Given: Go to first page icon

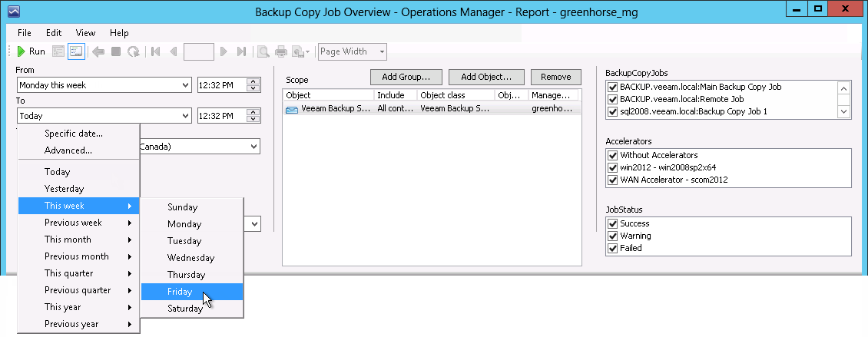Looking at the screenshot, I should 156,51.
